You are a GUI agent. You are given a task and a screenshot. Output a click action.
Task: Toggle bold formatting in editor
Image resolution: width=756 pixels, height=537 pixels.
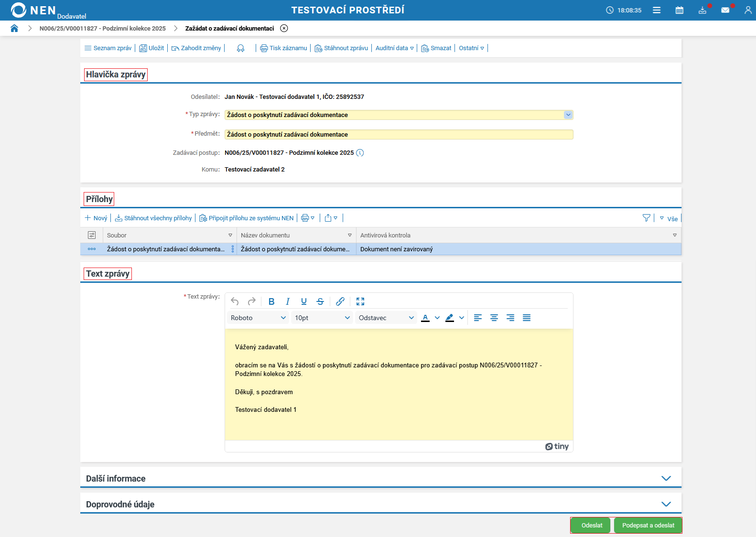(271, 301)
